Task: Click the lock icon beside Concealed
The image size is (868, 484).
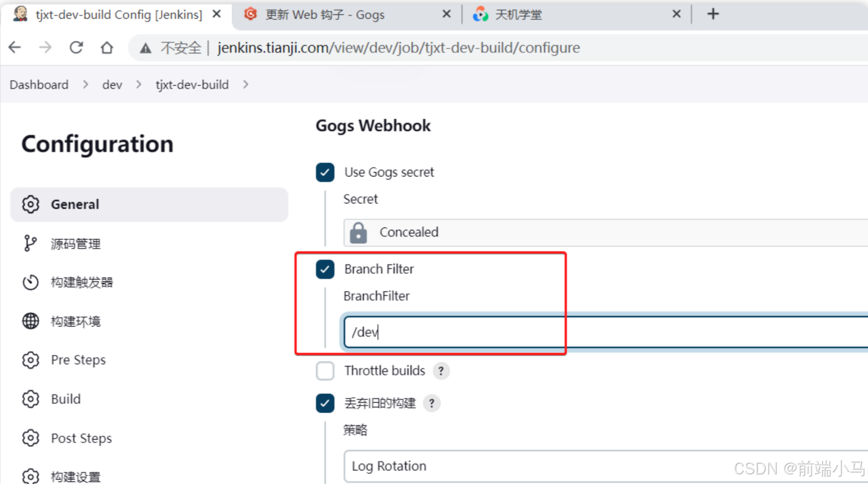Action: pos(358,232)
